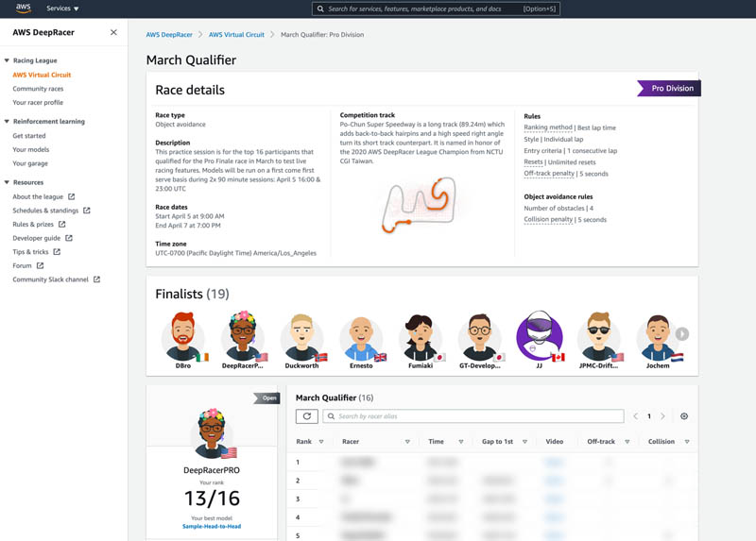Image resolution: width=756 pixels, height=541 pixels.
Task: Open Your models page
Action: point(31,149)
